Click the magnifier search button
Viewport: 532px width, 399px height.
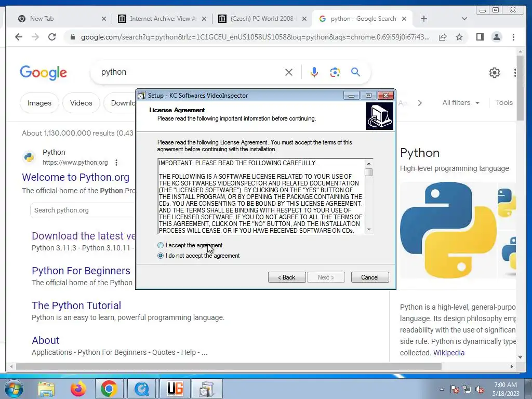click(355, 72)
